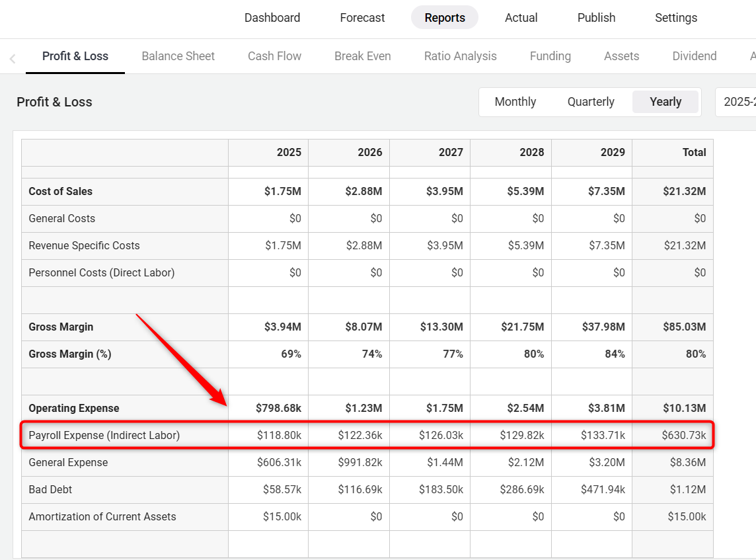Click General Expense 2025 value $606.31k
The height and width of the screenshot is (560, 756).
click(x=279, y=463)
